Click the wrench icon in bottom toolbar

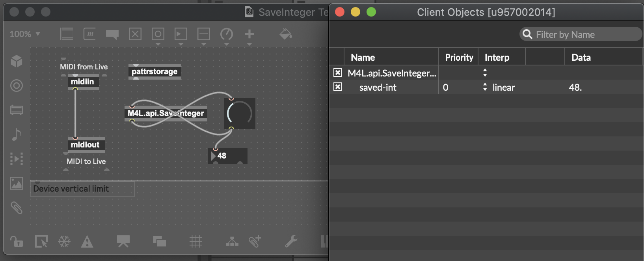pyautogui.click(x=291, y=241)
